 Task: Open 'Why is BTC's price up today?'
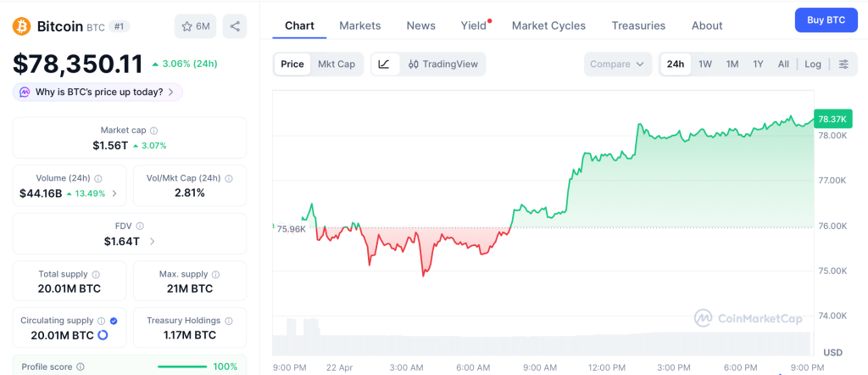pyautogui.click(x=97, y=92)
